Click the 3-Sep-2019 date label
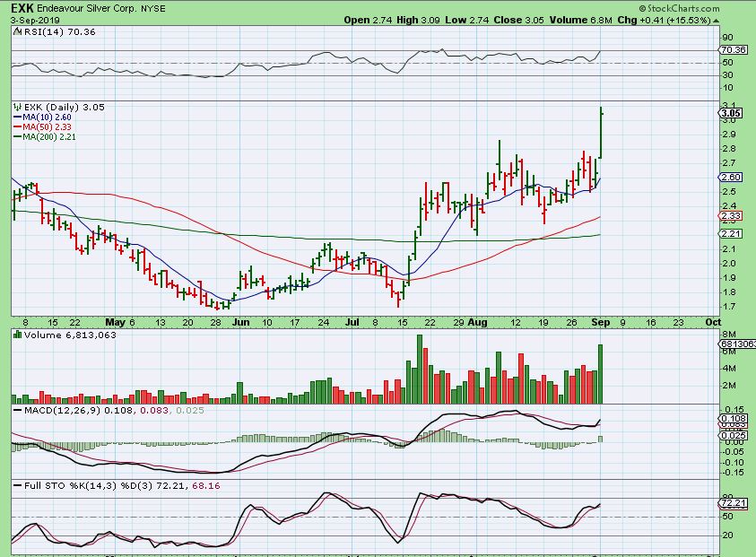Screen dimensions: 756x557 tap(35, 21)
